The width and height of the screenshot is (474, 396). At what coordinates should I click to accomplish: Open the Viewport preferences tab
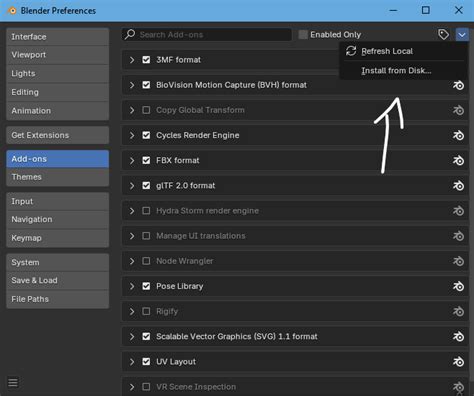[58, 55]
